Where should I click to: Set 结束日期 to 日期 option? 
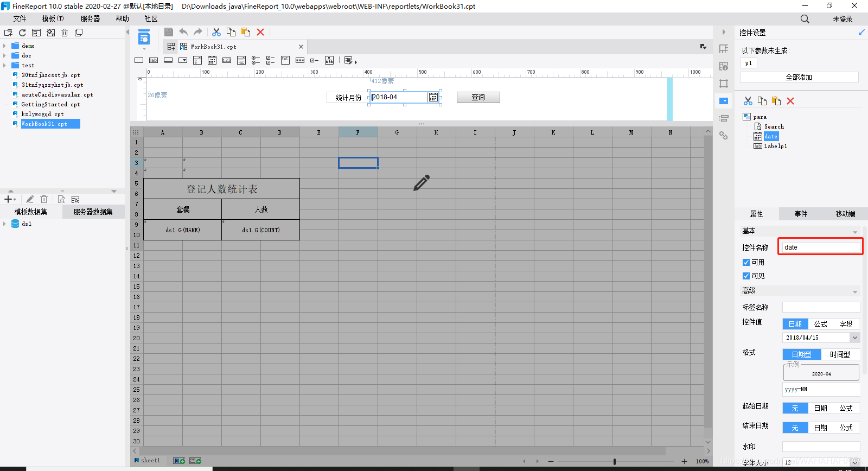click(x=821, y=428)
